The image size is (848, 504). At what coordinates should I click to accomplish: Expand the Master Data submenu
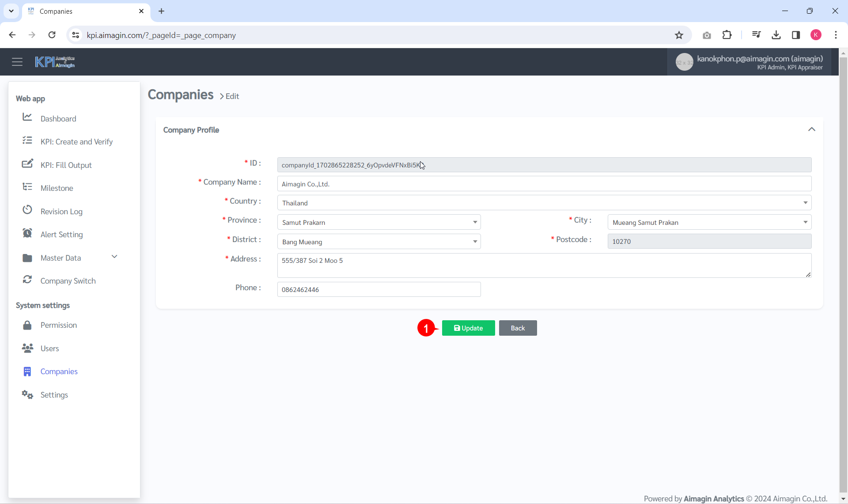114,257
